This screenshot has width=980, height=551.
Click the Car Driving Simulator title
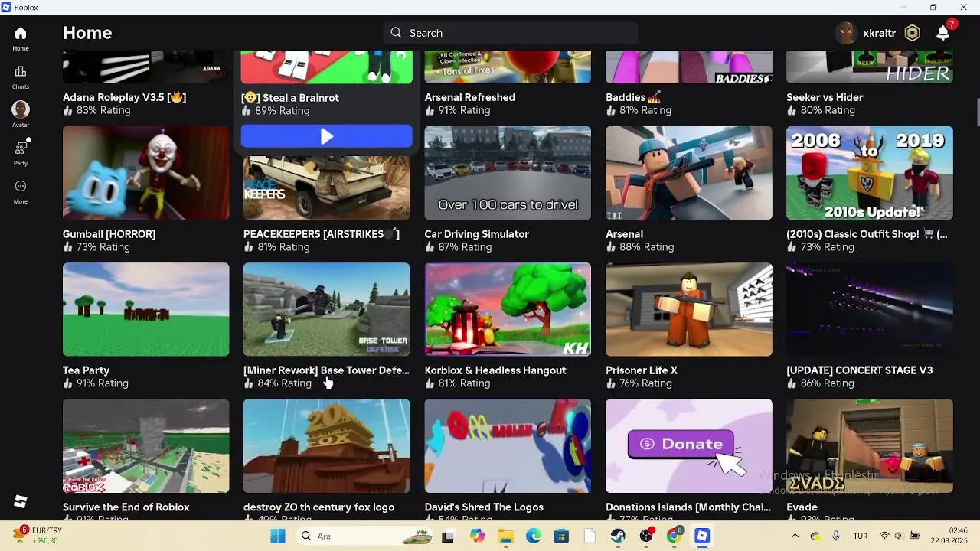click(x=477, y=234)
